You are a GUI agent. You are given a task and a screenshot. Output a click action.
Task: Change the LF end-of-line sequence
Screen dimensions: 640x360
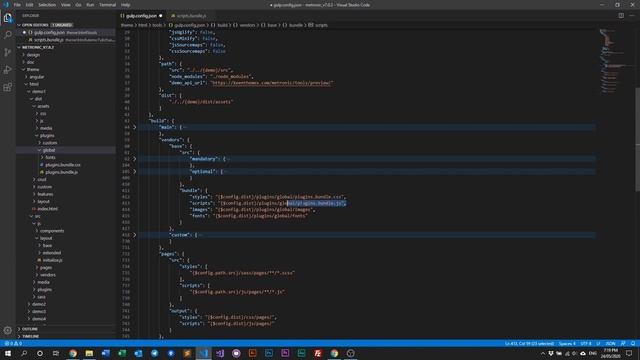pos(598,344)
